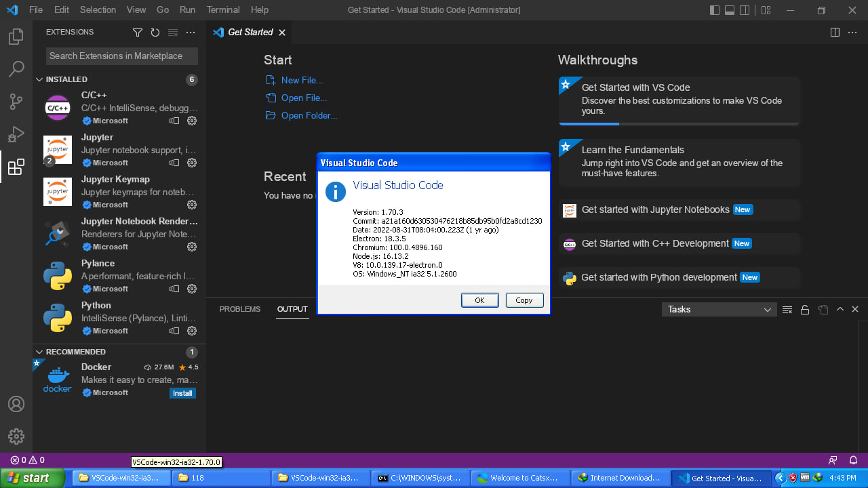The image size is (868, 488).
Task: Switch to the PROBLEMS panel tab
Action: pos(240,309)
